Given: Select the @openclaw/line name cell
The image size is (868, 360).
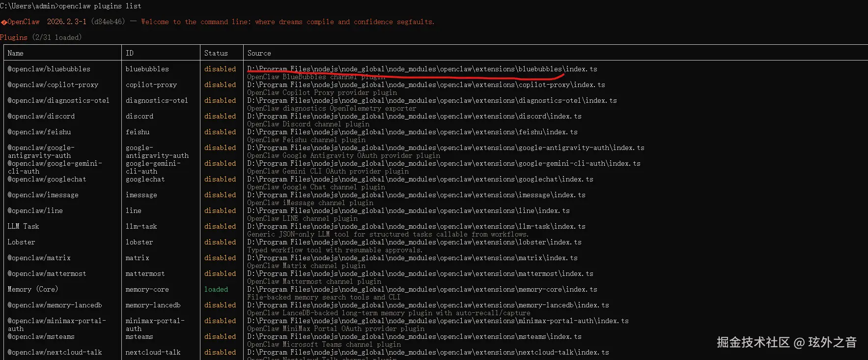Looking at the screenshot, I should [35, 210].
